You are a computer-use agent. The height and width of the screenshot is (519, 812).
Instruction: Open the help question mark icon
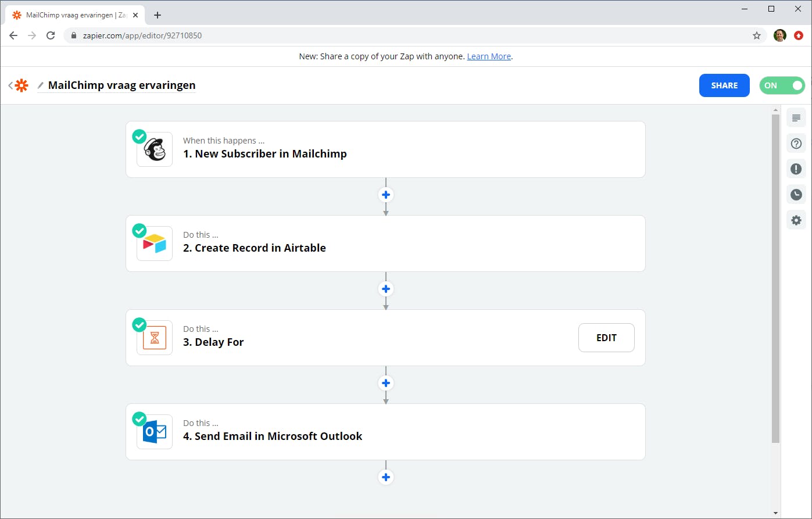click(x=796, y=144)
